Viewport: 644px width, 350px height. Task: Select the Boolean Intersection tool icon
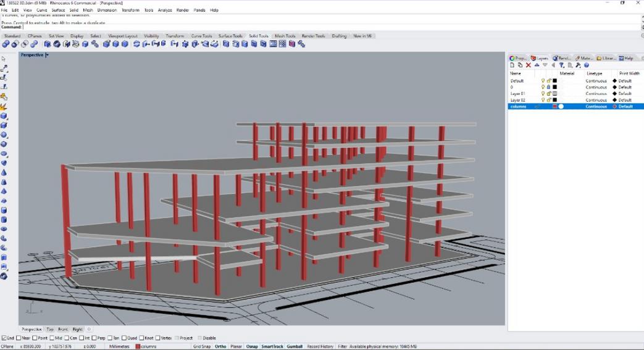coord(25,44)
